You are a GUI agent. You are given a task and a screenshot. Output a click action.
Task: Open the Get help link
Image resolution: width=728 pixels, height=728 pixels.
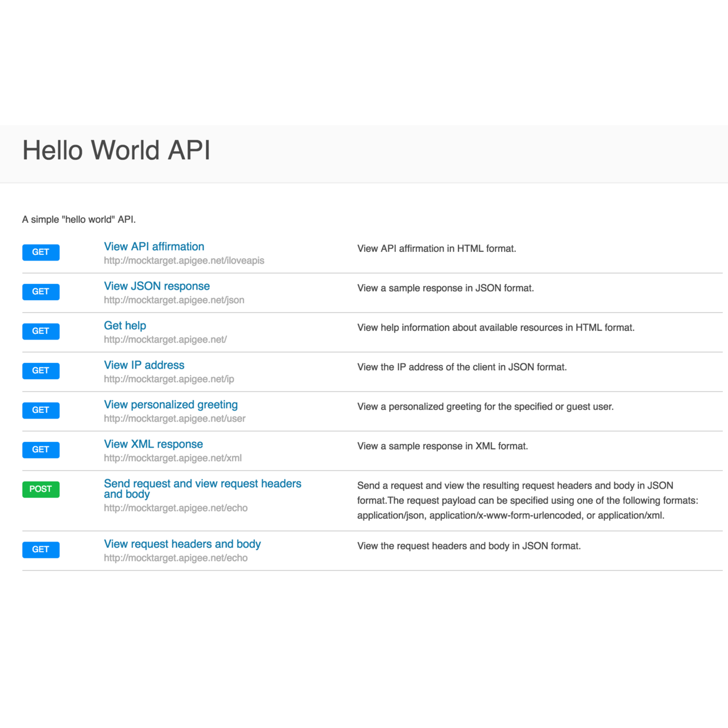[x=125, y=326]
